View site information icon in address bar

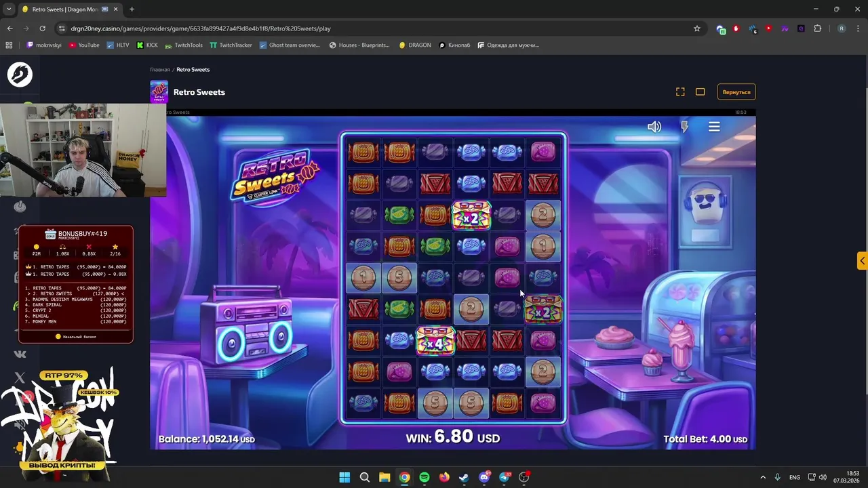tap(62, 28)
